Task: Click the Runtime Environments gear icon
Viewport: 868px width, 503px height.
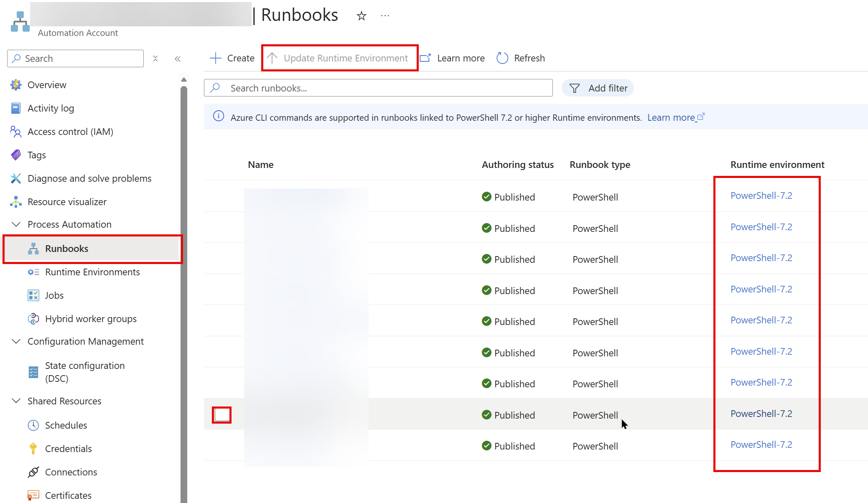Action: [x=33, y=272]
